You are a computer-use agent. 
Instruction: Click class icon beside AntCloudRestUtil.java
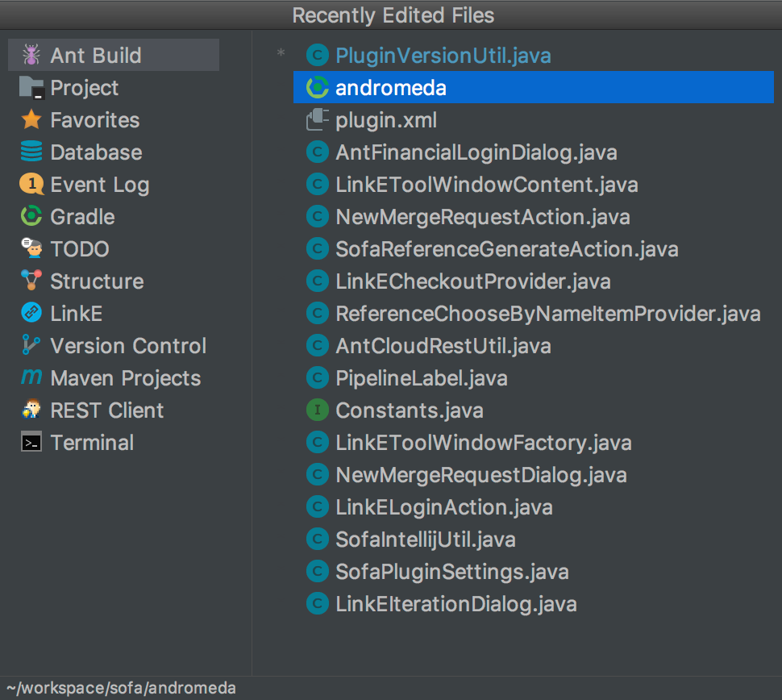pos(317,345)
